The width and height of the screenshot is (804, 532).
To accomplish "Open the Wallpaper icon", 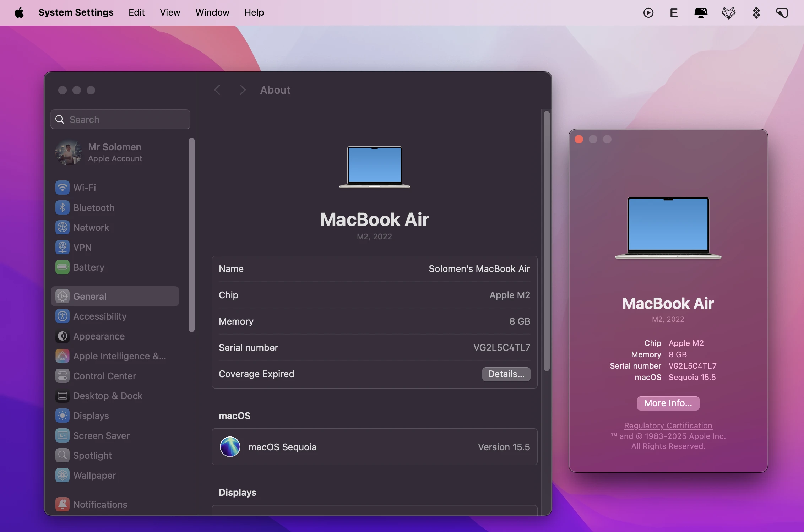I will click(63, 475).
